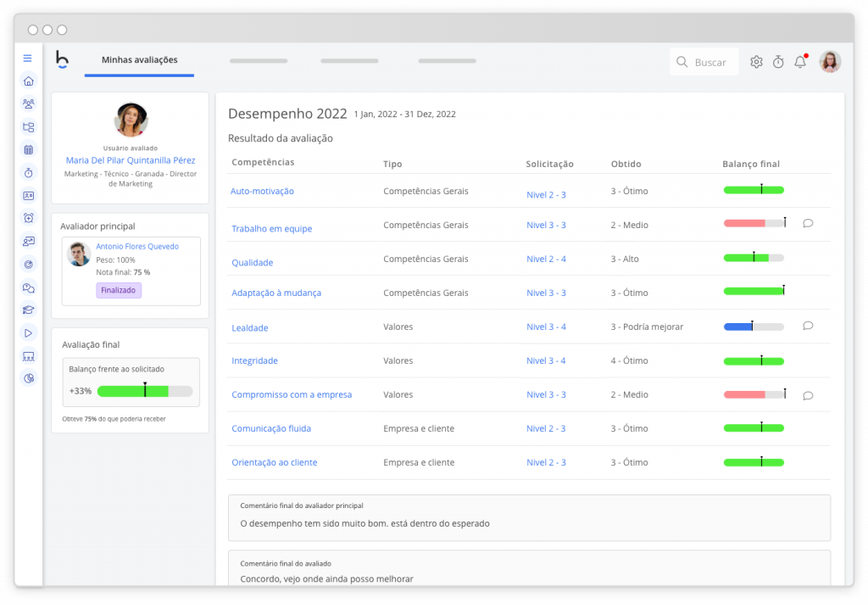
Task: Open the comment bubble on the Lealdade row
Action: click(x=808, y=326)
